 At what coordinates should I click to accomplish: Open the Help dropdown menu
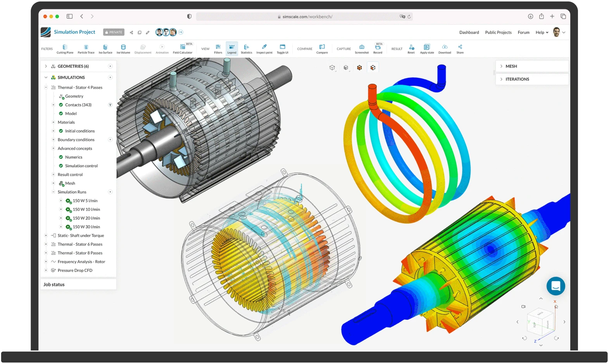coord(542,33)
